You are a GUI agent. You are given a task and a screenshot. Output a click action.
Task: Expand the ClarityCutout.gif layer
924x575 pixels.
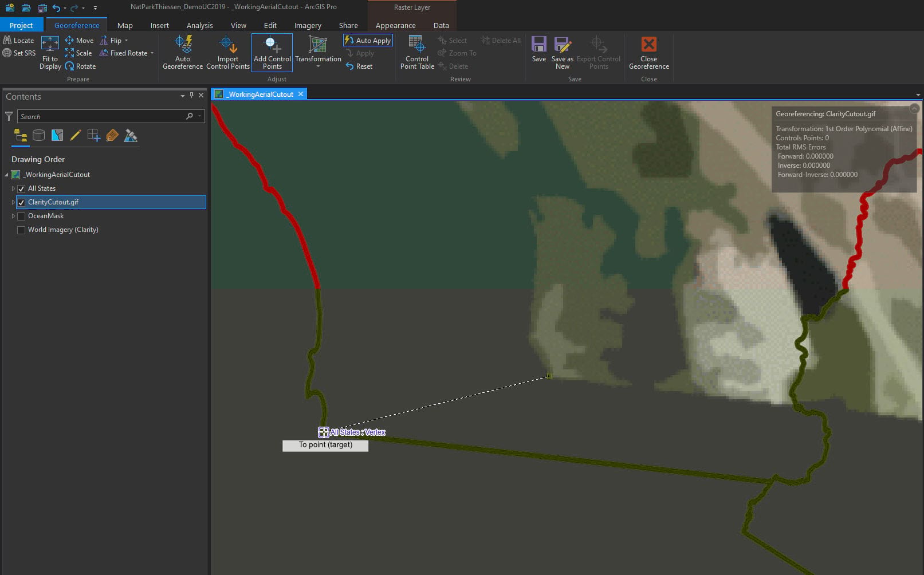tap(13, 202)
